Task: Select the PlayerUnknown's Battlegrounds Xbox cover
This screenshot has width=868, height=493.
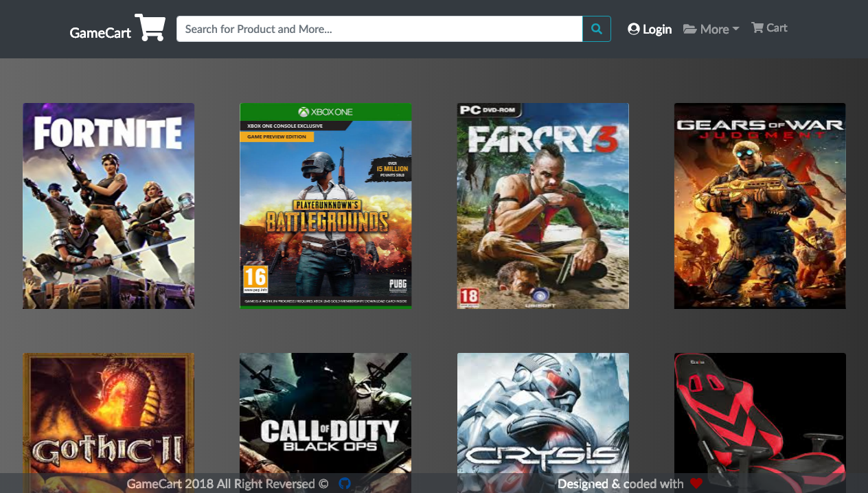Action: pyautogui.click(x=325, y=205)
